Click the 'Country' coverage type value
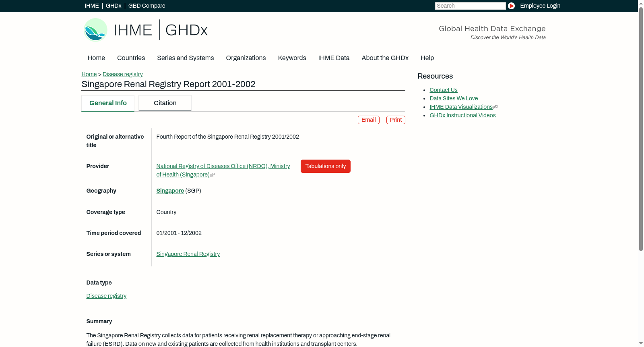 click(166, 212)
